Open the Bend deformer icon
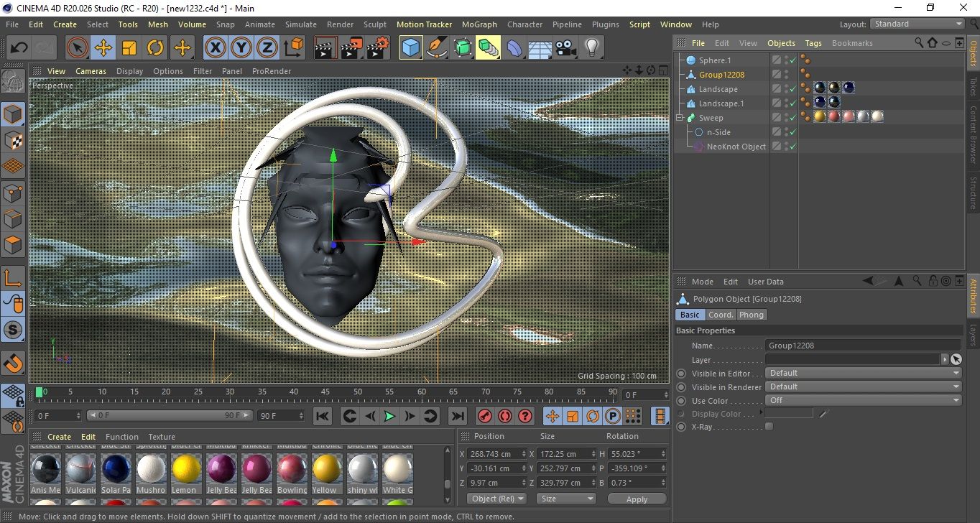 [x=514, y=48]
